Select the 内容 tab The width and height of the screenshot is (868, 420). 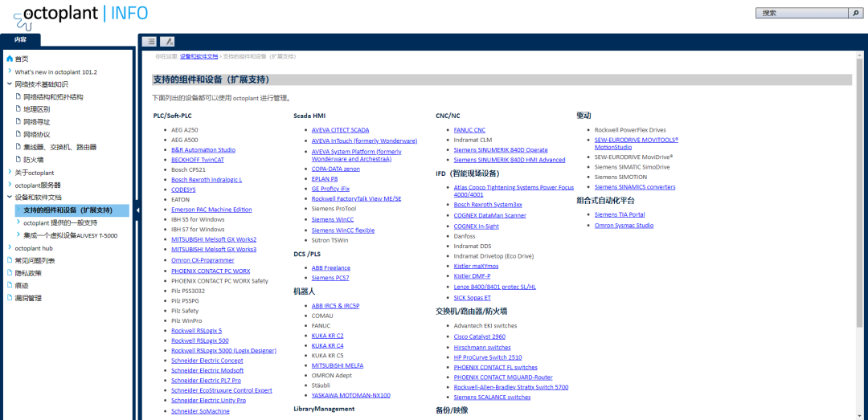pos(20,39)
